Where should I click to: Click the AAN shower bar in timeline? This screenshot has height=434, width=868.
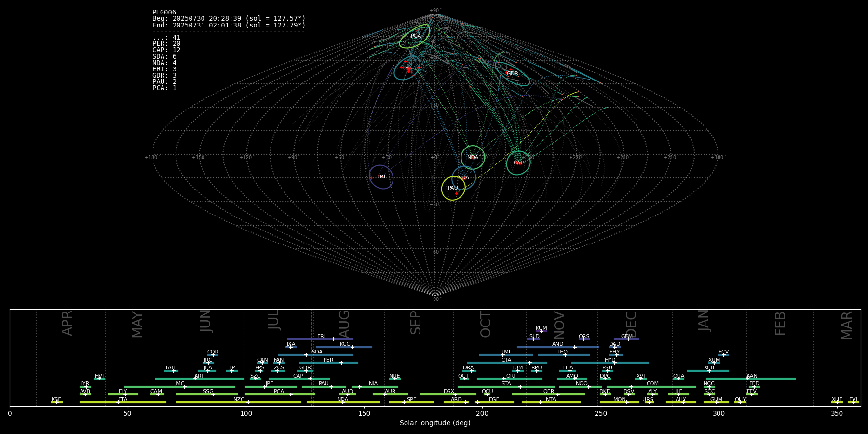751,379
